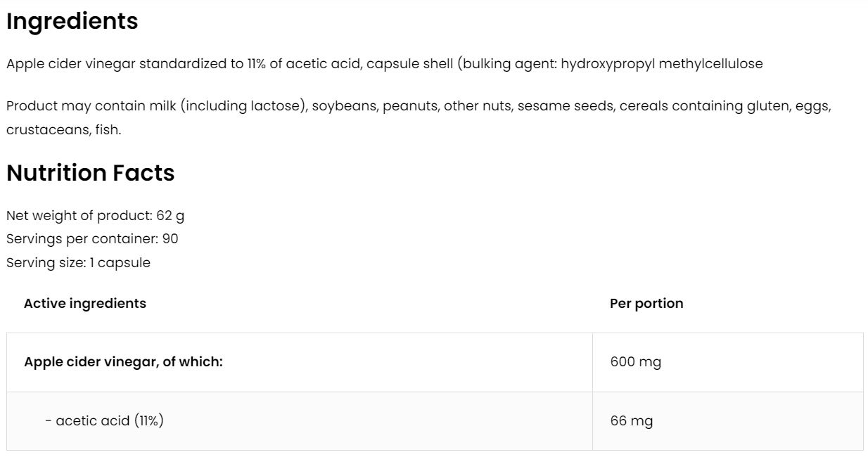Click the 'Serving size: 1 capsule' line
The width and height of the screenshot is (868, 457).
(x=78, y=263)
